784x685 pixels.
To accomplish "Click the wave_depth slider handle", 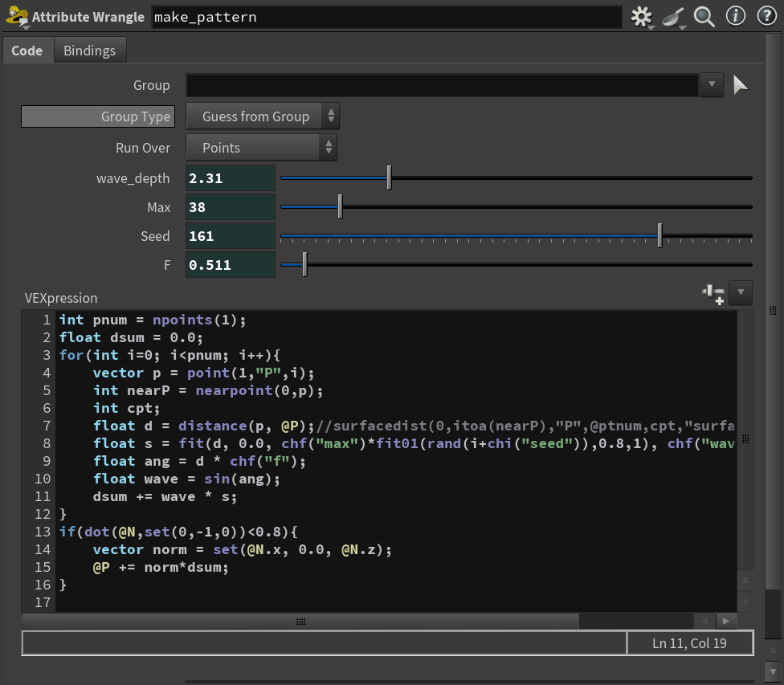I will coord(390,177).
